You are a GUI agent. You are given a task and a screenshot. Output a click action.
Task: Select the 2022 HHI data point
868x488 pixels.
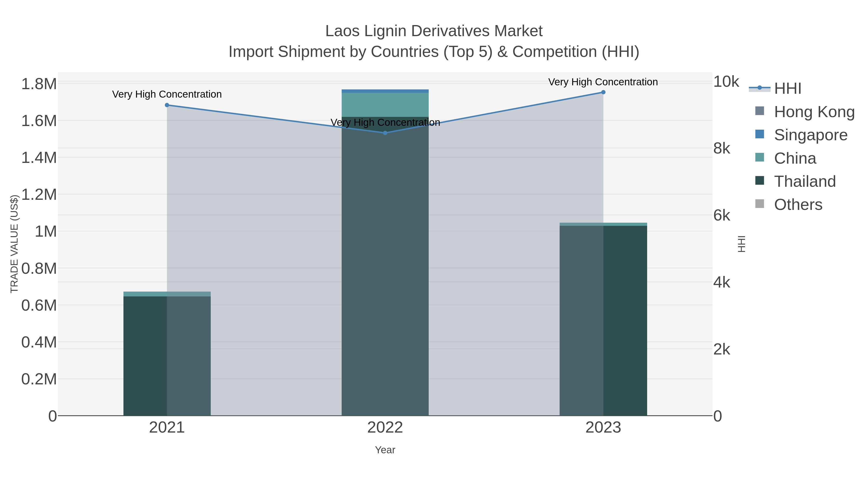point(385,133)
